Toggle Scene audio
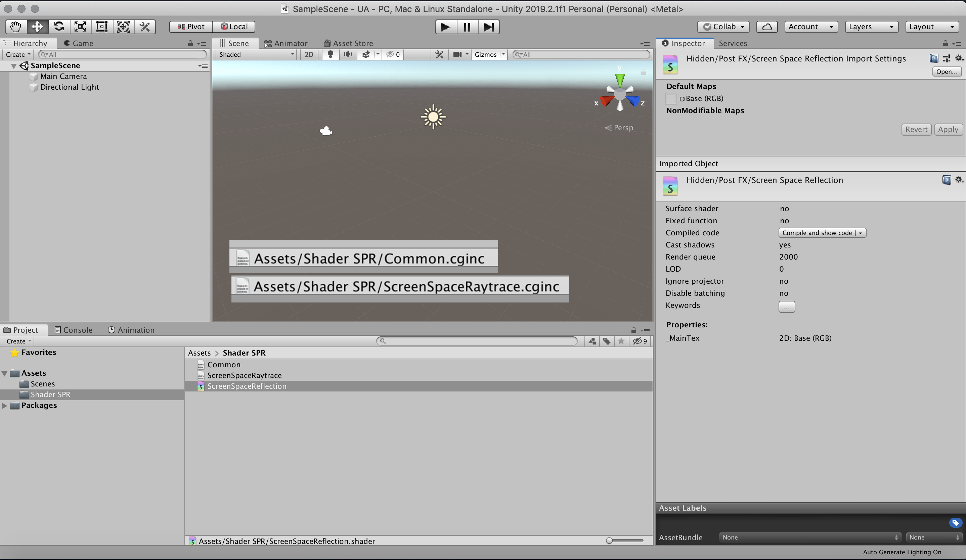This screenshot has height=560, width=966. 348,54
